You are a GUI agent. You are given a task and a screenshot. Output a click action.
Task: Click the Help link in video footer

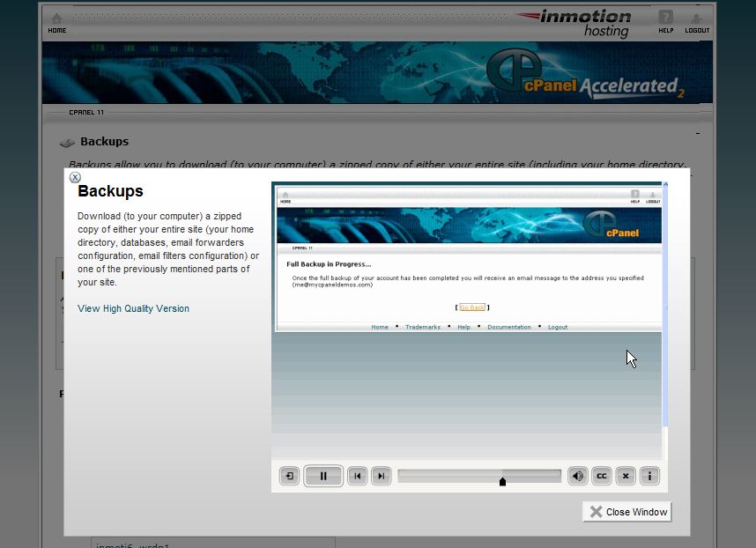point(463,327)
